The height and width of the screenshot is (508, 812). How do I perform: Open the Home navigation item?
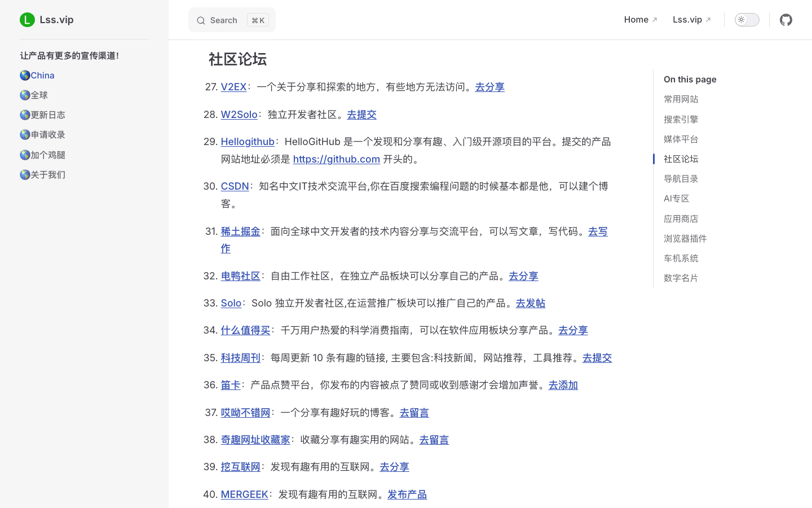636,19
